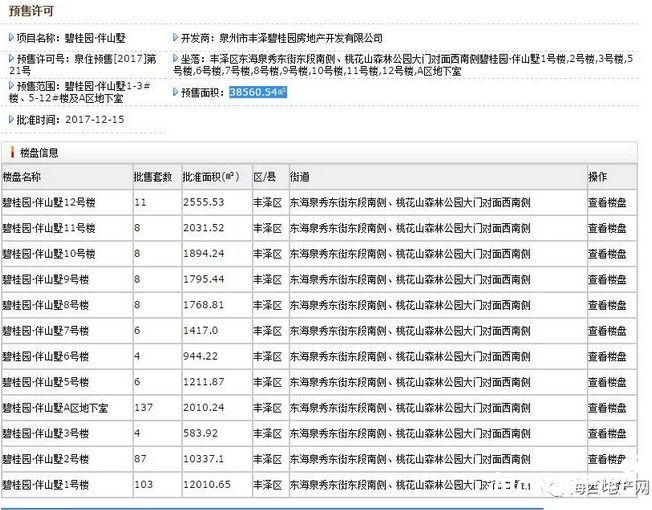This screenshot has width=652, height=510.
Task: Open 查看楼盘 link for 伴山墅3号楼
Action: pos(607,434)
